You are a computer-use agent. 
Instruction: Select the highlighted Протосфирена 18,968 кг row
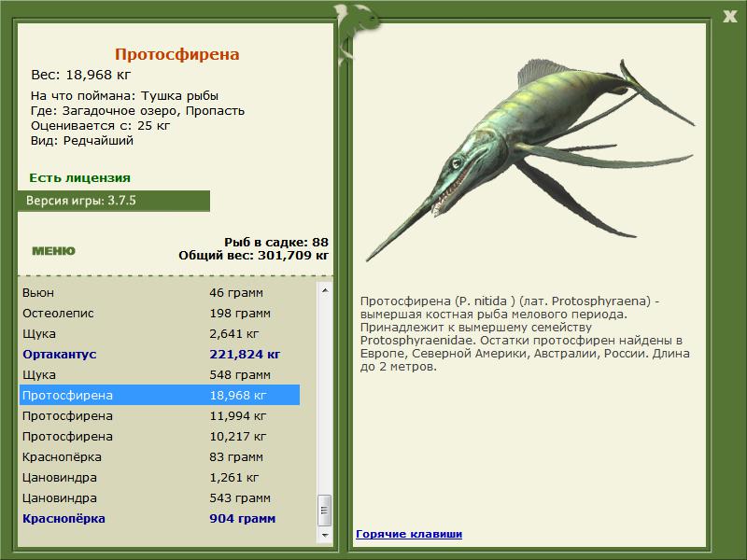point(160,395)
